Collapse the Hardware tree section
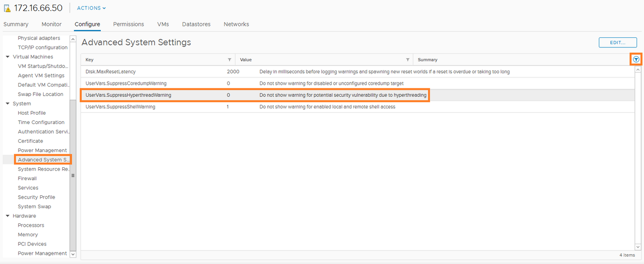The width and height of the screenshot is (644, 264). coord(8,216)
